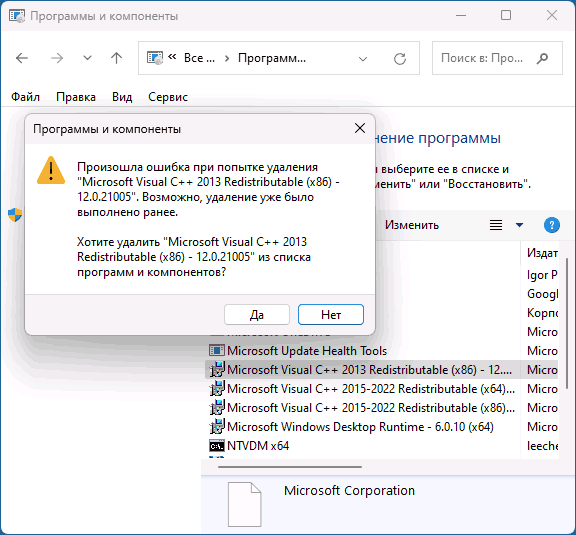The height and width of the screenshot is (535, 576).
Task: Click the warning triangle icon in the dialog
Action: pyautogui.click(x=51, y=170)
